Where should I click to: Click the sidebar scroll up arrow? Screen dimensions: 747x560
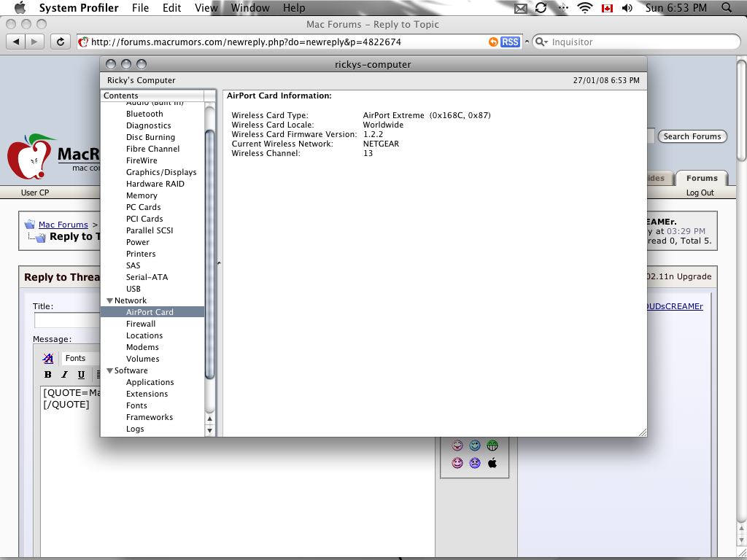click(209, 419)
